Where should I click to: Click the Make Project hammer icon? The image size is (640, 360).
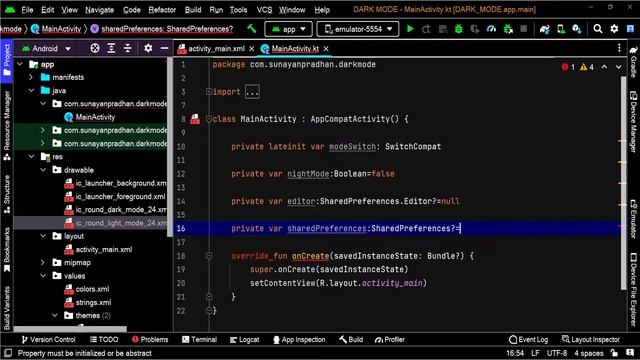(252, 29)
